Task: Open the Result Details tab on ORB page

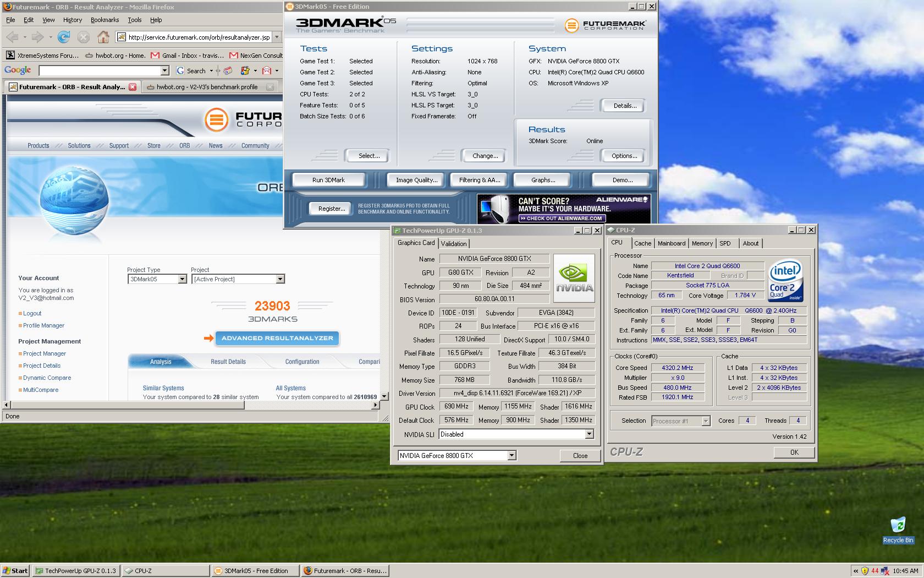Action: pyautogui.click(x=228, y=362)
